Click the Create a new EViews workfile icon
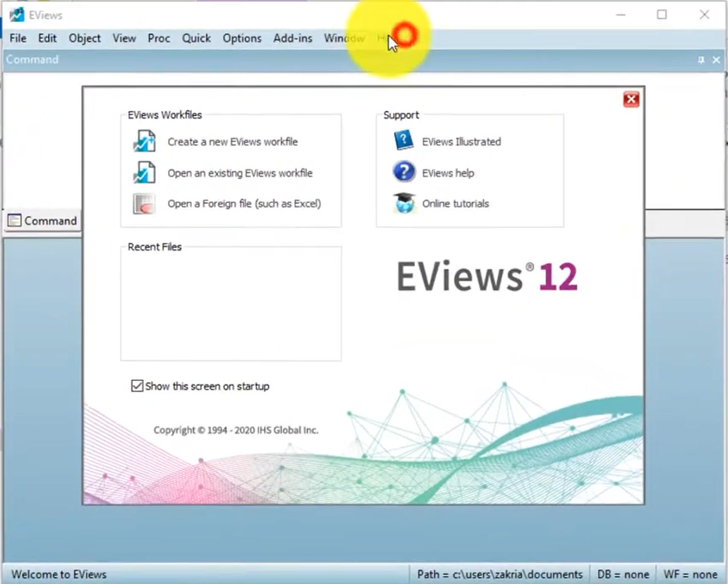The width and height of the screenshot is (728, 584). pyautogui.click(x=144, y=141)
